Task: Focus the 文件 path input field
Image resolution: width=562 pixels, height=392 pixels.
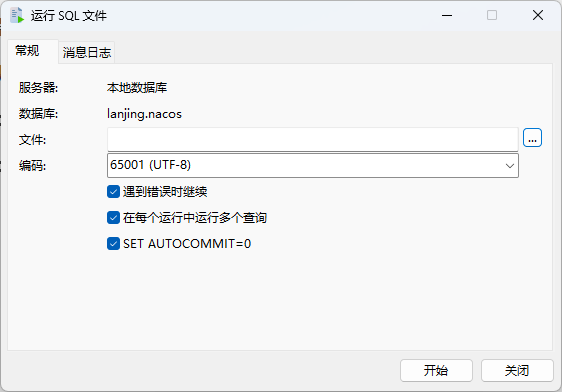Action: (x=313, y=139)
